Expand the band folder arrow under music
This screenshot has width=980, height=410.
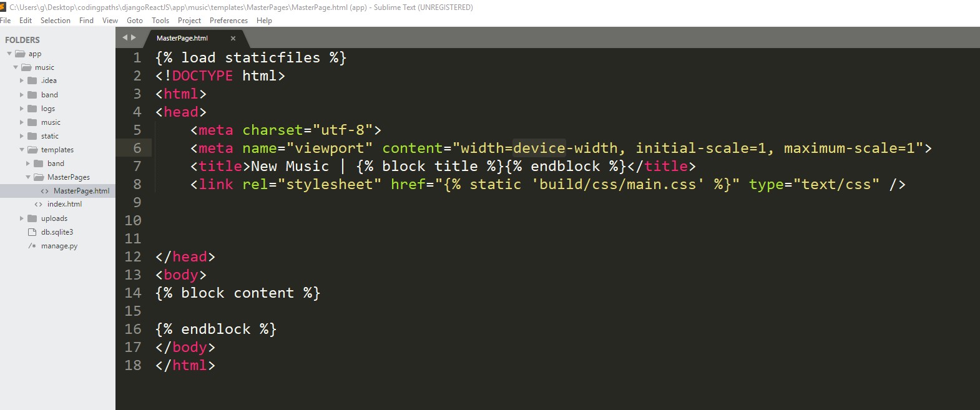click(22, 95)
